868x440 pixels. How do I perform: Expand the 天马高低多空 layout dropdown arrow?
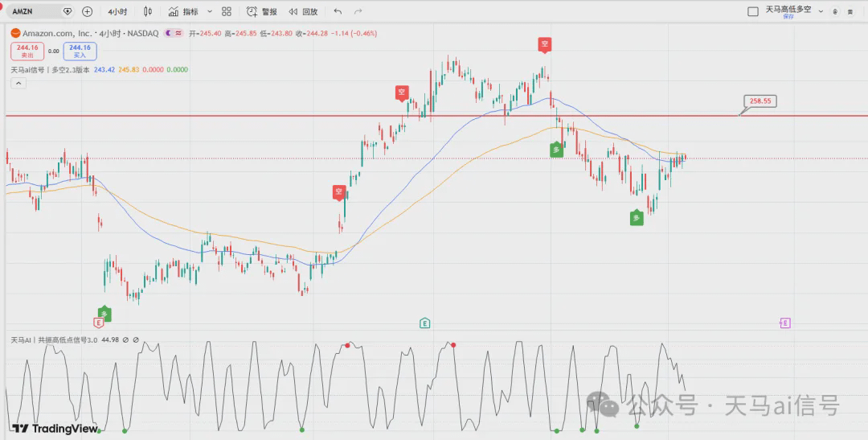(821, 11)
